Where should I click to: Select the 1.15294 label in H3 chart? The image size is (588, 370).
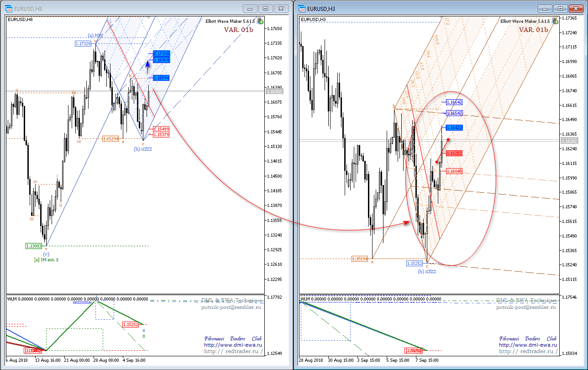[360, 259]
